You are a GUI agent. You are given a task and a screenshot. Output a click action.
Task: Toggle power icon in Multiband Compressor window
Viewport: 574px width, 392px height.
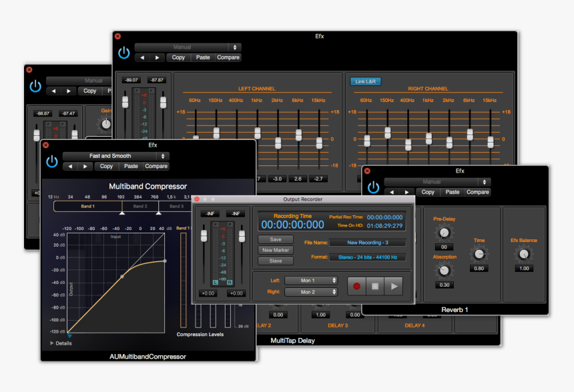(x=52, y=161)
